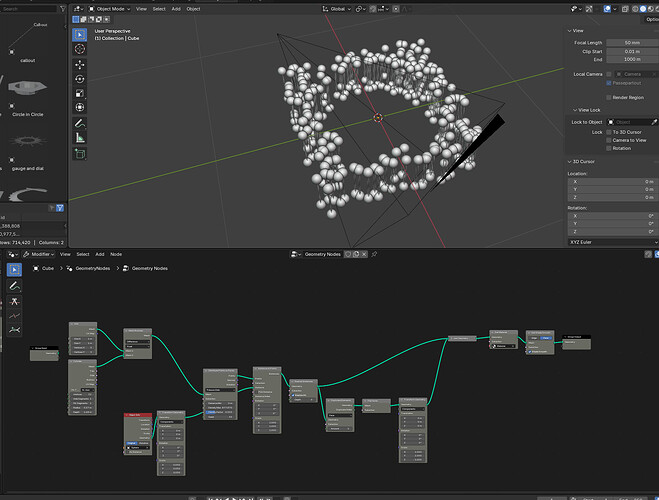659x500 pixels.
Task: Click the GeometryNodes modifier breadcrumb
Action: 88,268
